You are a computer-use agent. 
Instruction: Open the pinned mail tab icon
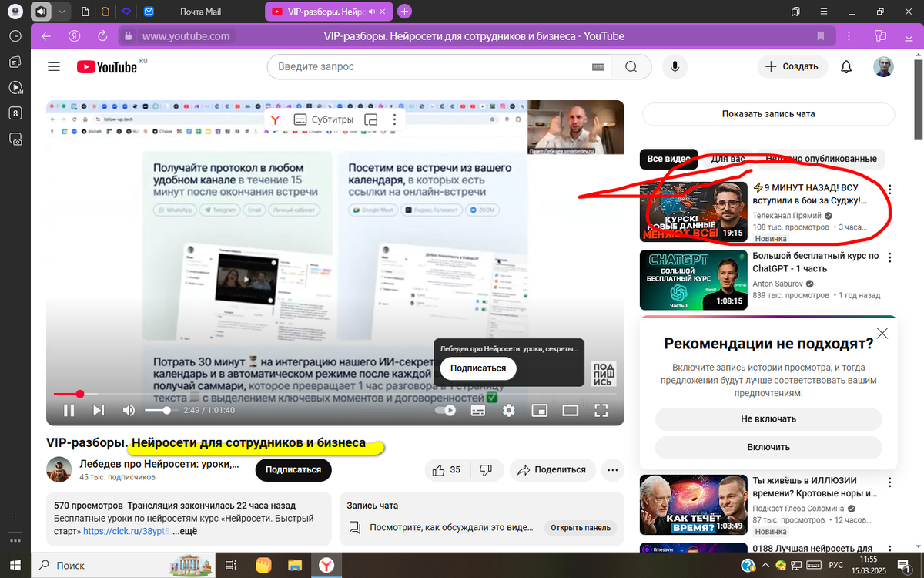point(149,12)
